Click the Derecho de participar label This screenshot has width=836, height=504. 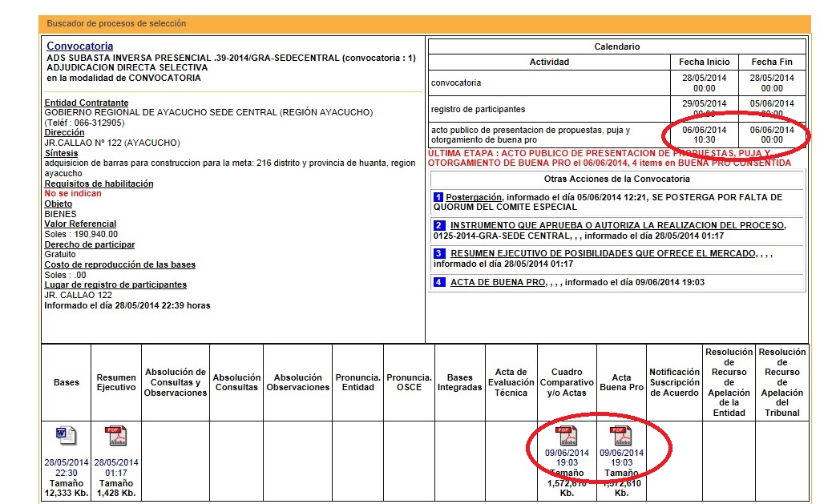tap(90, 244)
